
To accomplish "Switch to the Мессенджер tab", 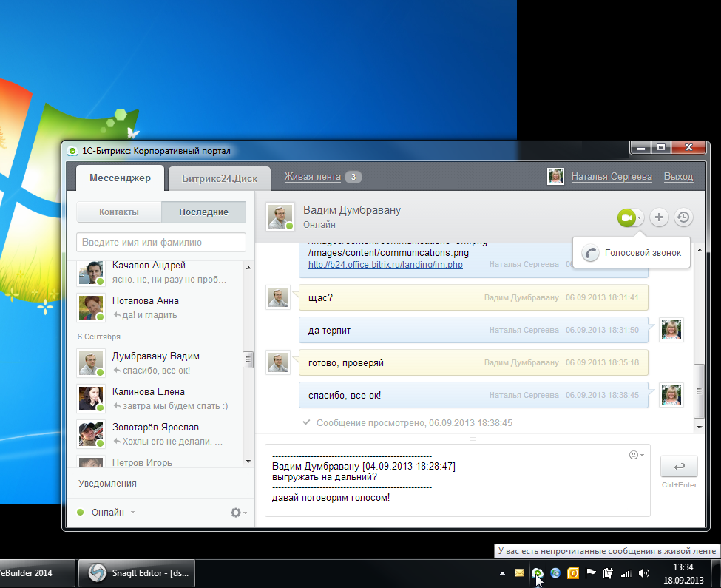I will pos(120,178).
